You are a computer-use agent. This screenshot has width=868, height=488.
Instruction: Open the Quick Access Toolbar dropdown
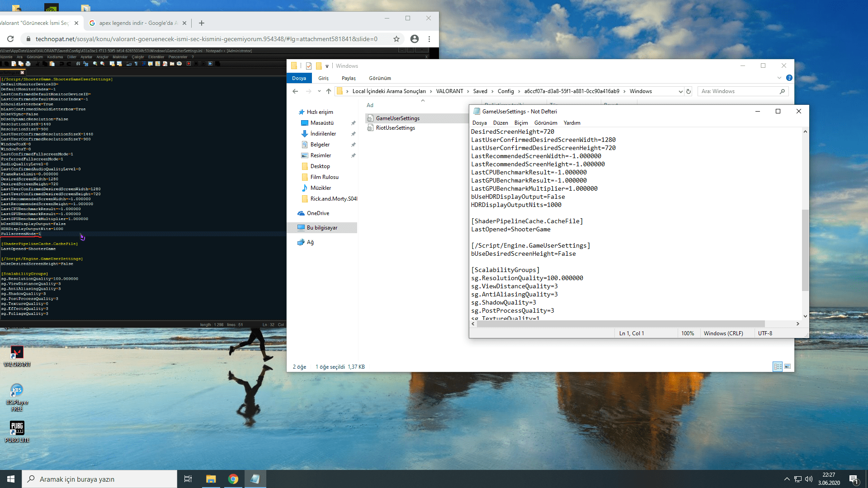[327, 66]
